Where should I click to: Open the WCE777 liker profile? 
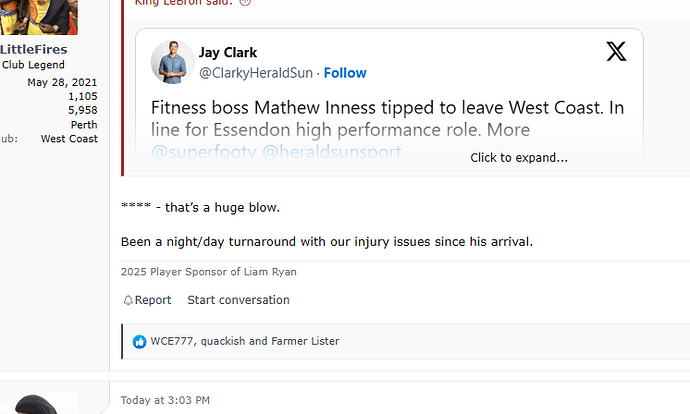click(172, 341)
